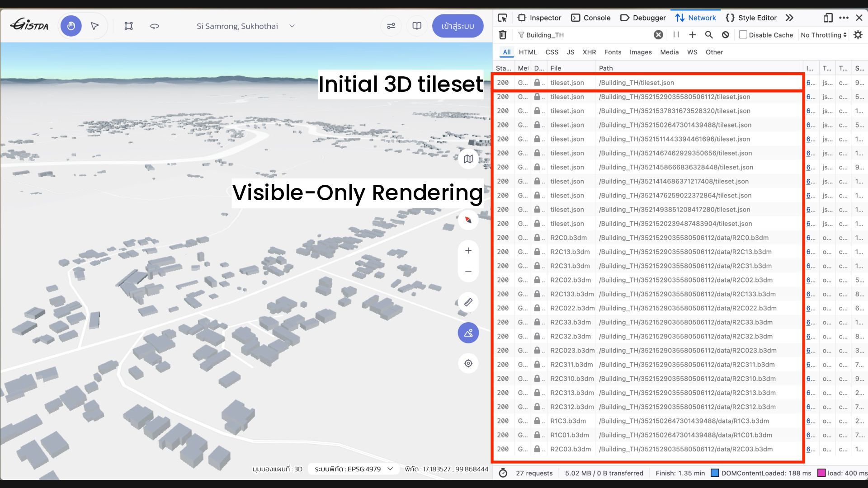Select the pan hand tool
Viewport: 868px width, 488px height.
click(x=71, y=26)
